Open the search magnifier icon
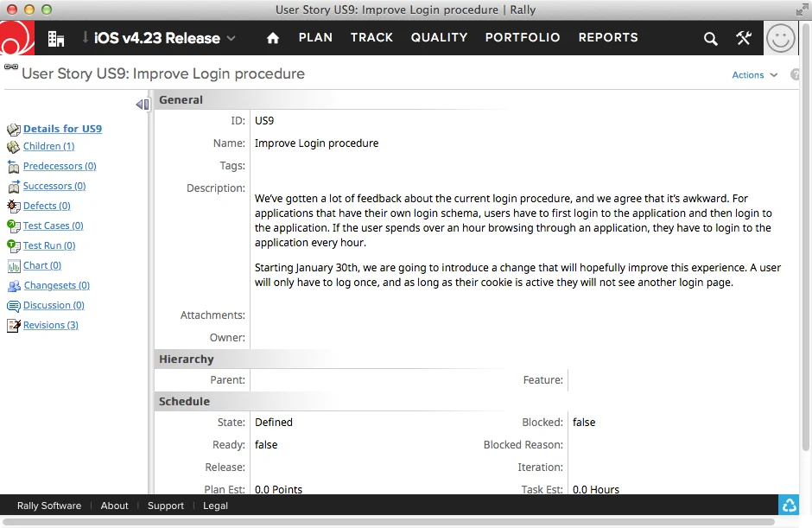Image resolution: width=812 pixels, height=528 pixels. [710, 38]
